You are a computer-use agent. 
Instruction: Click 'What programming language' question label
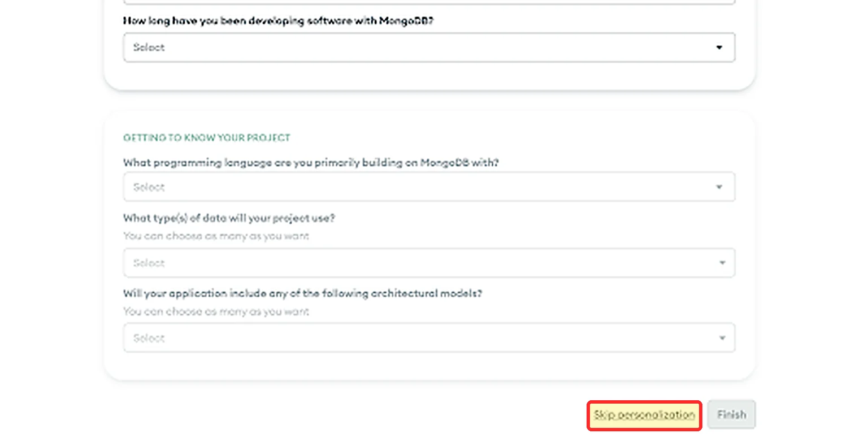[x=311, y=163]
